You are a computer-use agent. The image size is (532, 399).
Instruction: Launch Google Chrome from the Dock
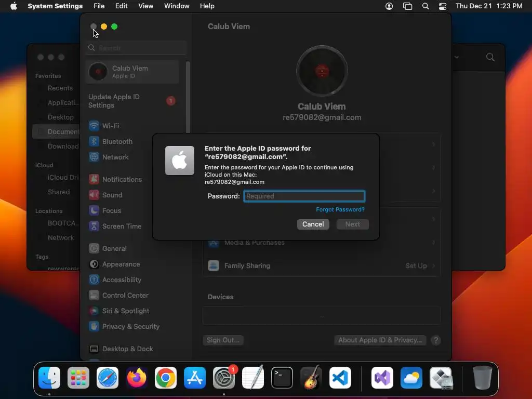tap(166, 378)
